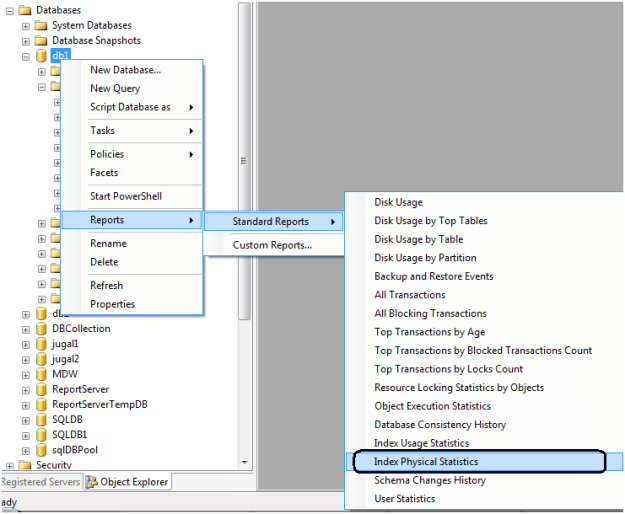The width and height of the screenshot is (625, 514).
Task: Expand the System Databases node
Action: point(26,26)
